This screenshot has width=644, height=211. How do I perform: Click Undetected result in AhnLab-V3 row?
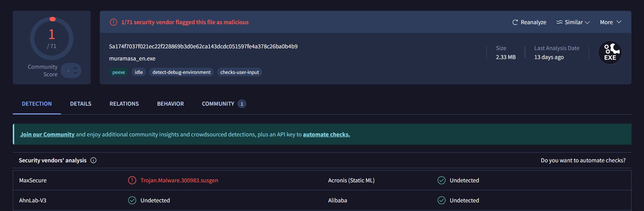pos(155,200)
